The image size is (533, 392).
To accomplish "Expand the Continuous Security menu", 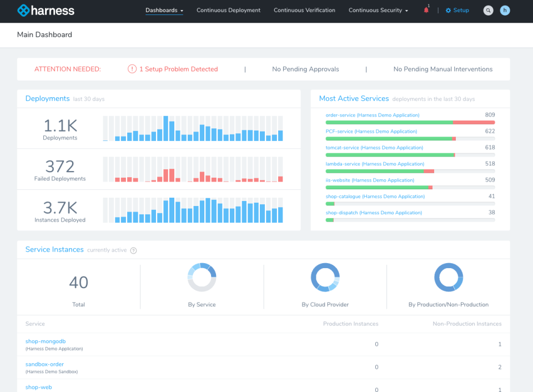I will point(378,10).
